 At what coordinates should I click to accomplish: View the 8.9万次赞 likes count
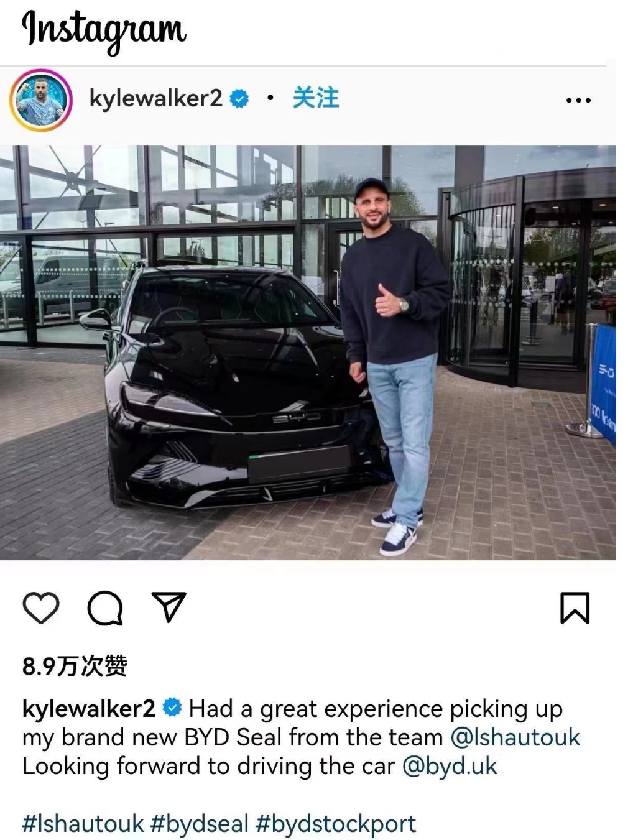[x=75, y=666]
